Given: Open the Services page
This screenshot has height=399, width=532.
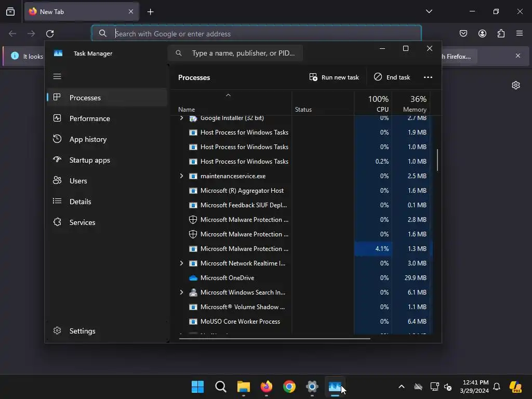Looking at the screenshot, I should click(x=107, y=222).
